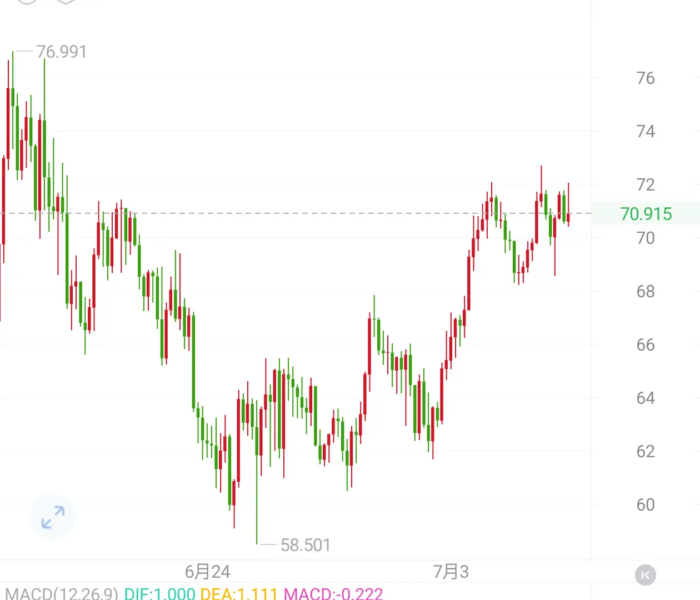Image resolution: width=700 pixels, height=600 pixels.
Task: Expand the chart to fullscreen view
Action: (x=53, y=517)
